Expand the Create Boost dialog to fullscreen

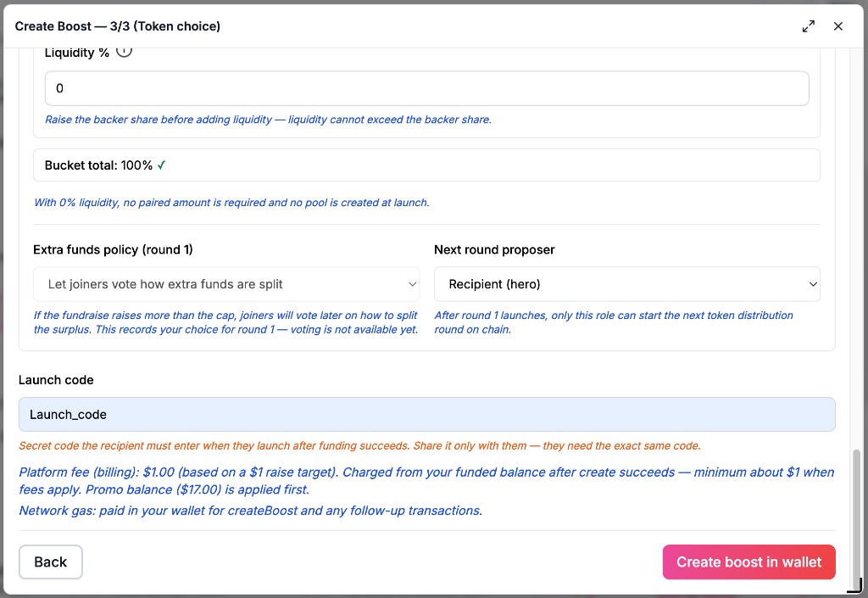point(808,26)
